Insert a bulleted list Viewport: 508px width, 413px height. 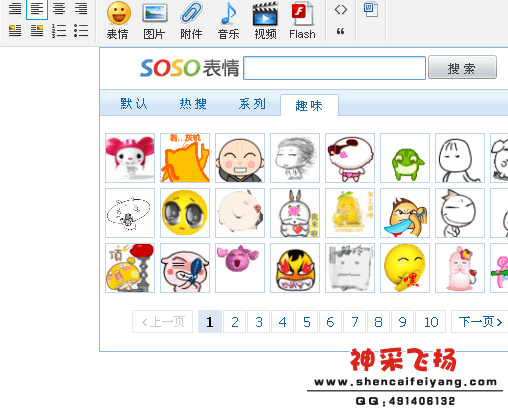point(81,31)
